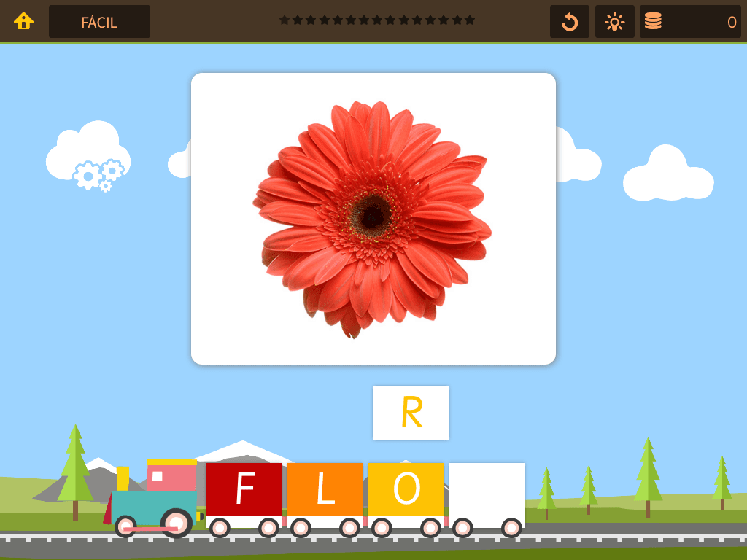The height and width of the screenshot is (560, 747).
Task: Go to the home screen icon
Action: click(23, 21)
